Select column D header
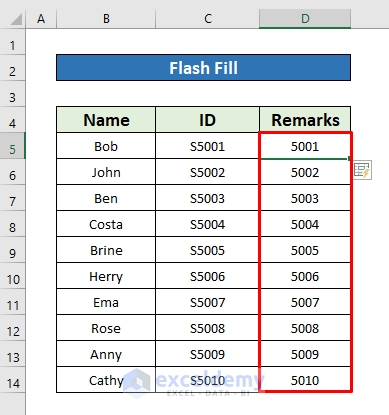This screenshot has height=415, width=389. click(305, 19)
